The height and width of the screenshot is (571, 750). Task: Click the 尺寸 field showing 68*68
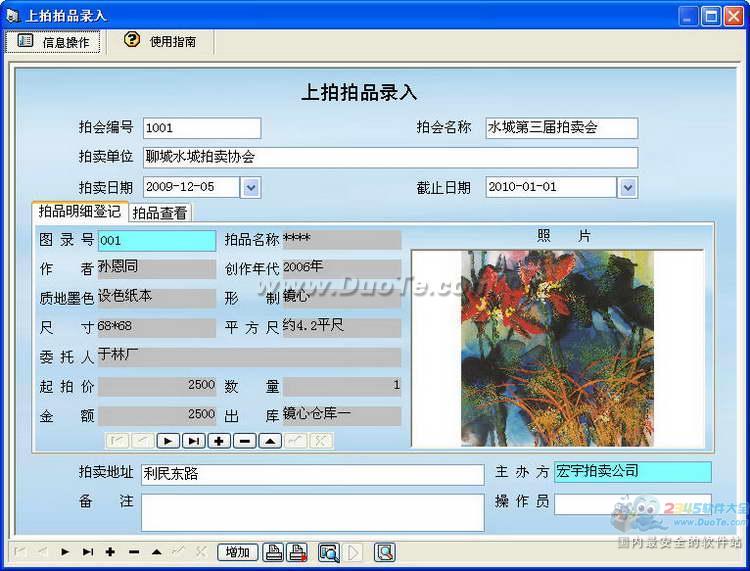157,328
